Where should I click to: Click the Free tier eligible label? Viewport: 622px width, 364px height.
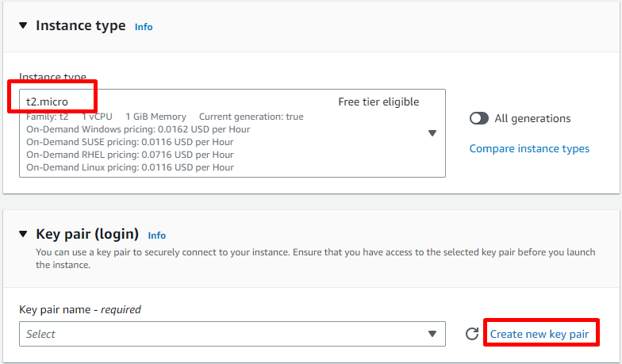click(x=378, y=102)
